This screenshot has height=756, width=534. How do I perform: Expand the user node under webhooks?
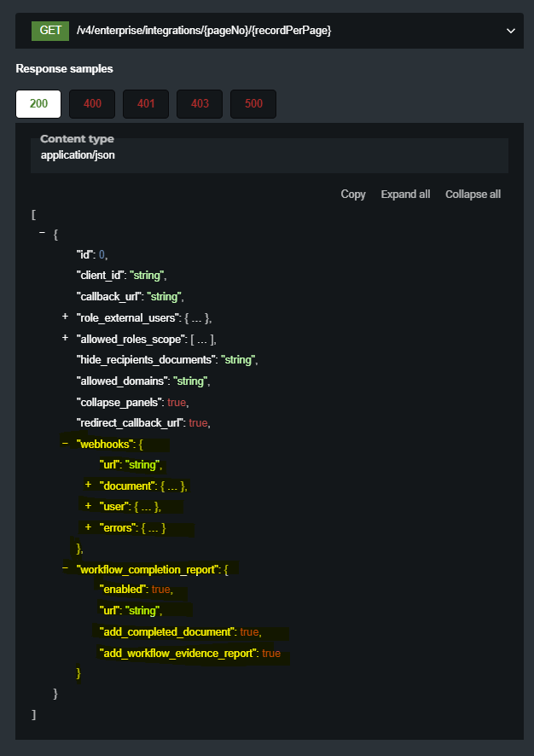(x=88, y=505)
